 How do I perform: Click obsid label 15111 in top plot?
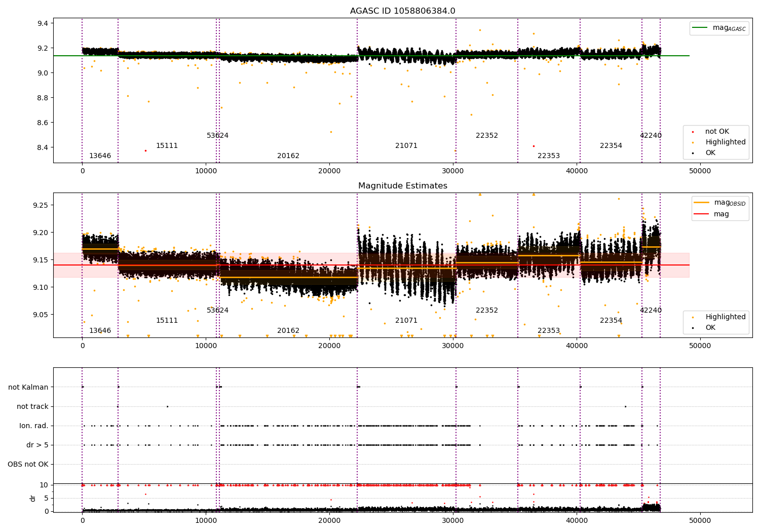click(167, 145)
